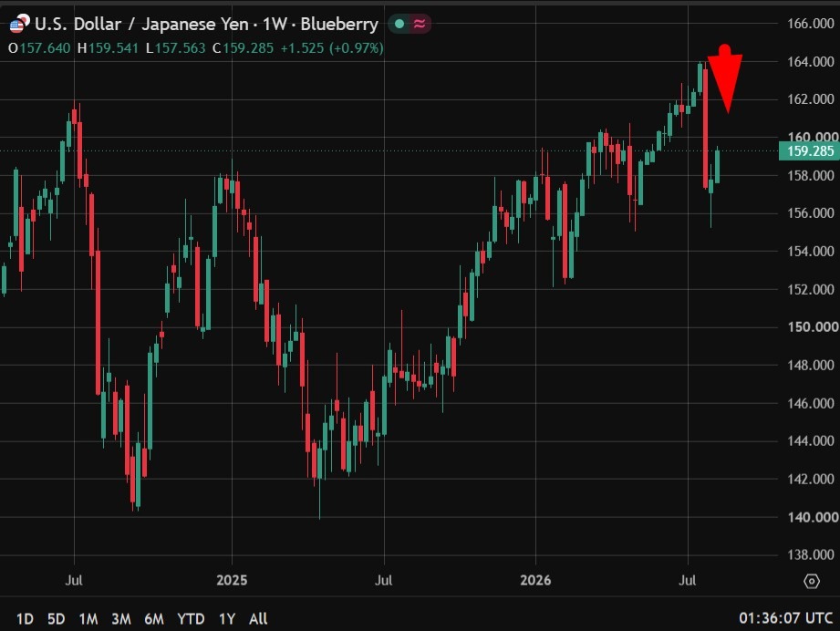Click the 146.000 price axis label
This screenshot has height=631, width=840.
(810, 403)
